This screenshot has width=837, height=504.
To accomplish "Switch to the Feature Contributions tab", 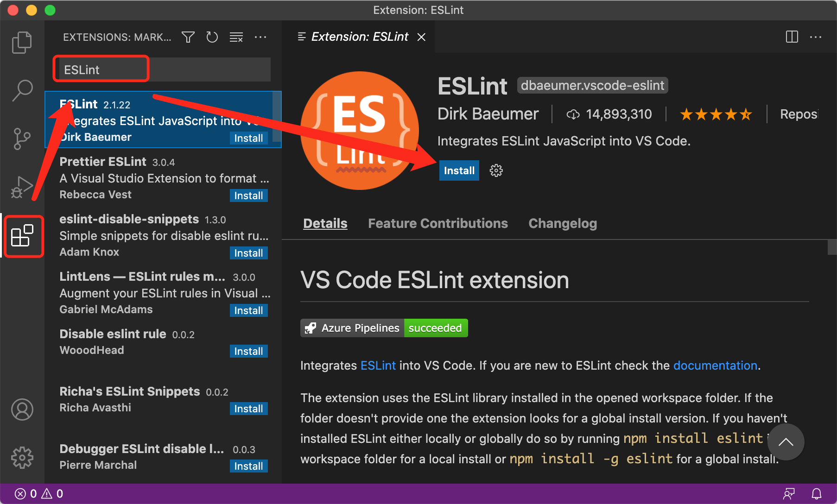I will pos(438,223).
